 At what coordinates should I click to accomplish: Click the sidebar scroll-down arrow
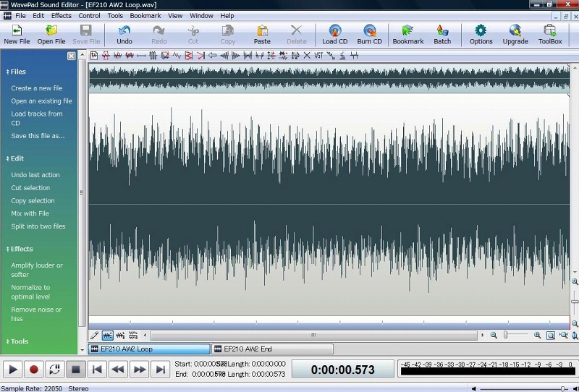click(83, 349)
